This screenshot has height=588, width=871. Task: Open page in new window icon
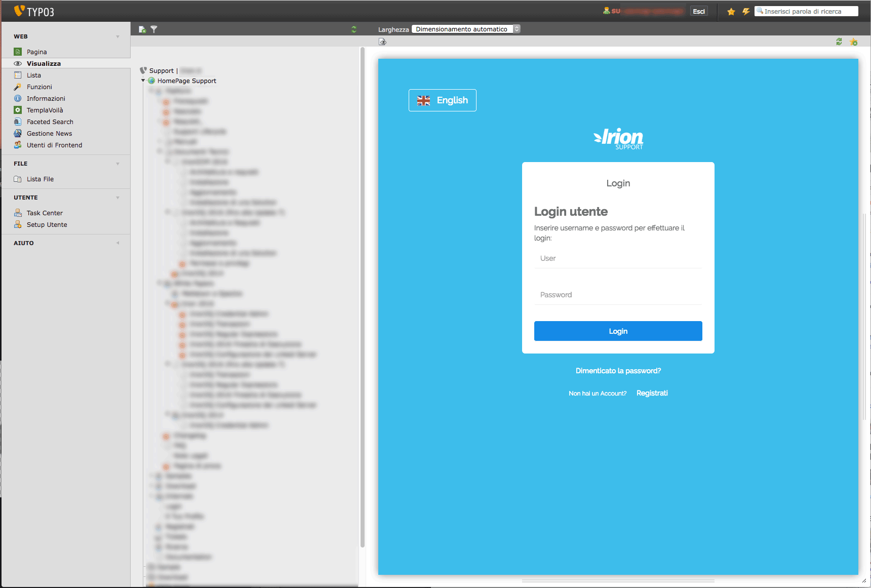[382, 42]
